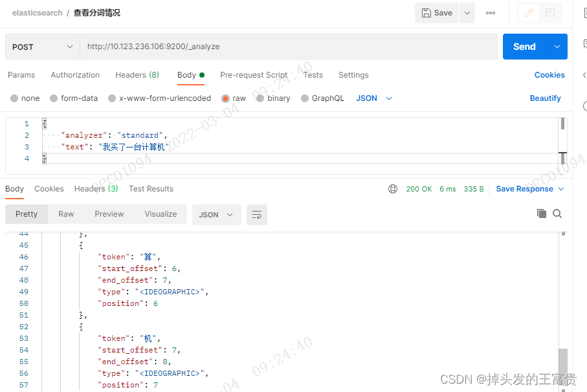Click Save Response
This screenshot has width=587, height=392.
524,189
